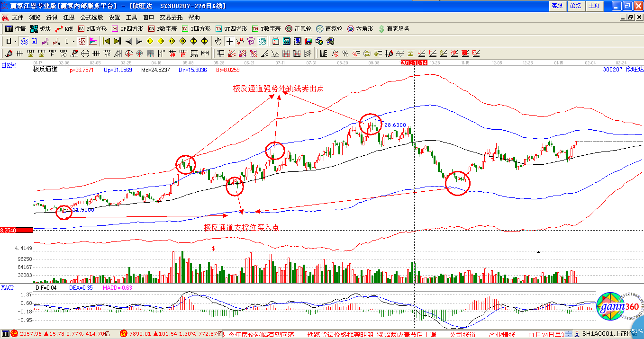
Task: Select the 日K线 period label
Action: point(9,66)
